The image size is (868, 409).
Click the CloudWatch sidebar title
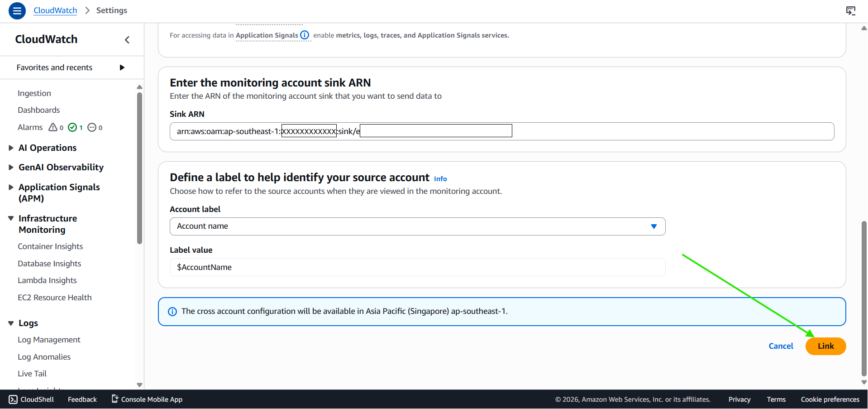[x=46, y=39]
